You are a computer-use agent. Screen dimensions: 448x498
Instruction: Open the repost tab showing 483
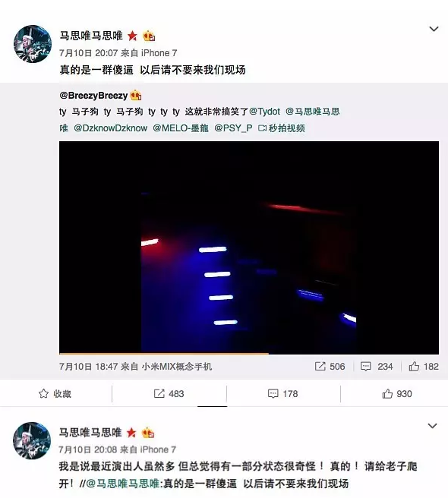point(169,394)
